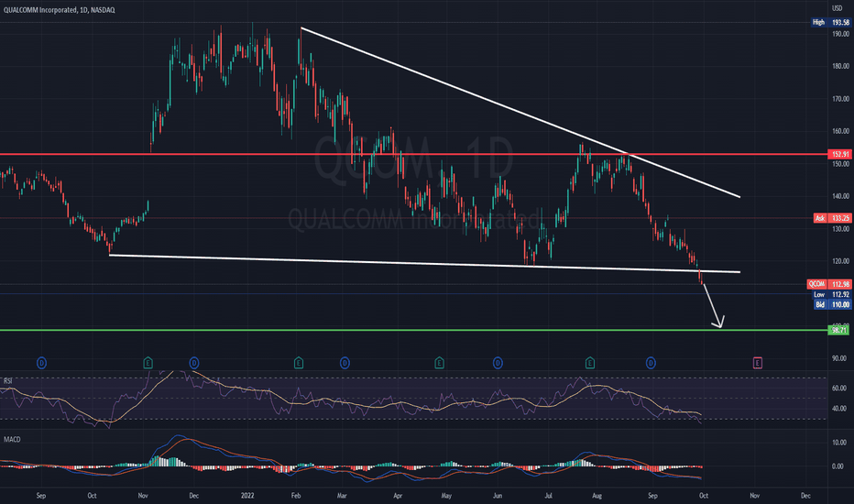Click the Feb label on time axis
The width and height of the screenshot is (854, 504).
(296, 495)
